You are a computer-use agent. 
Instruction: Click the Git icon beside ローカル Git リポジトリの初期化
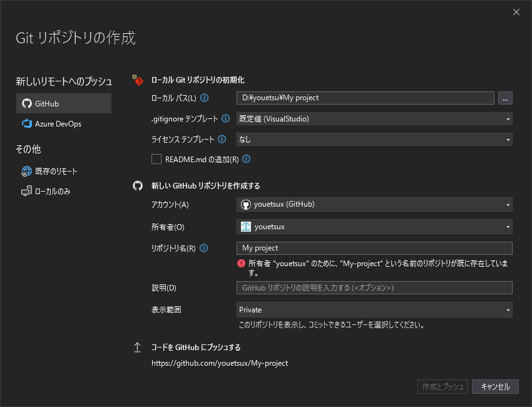click(138, 80)
